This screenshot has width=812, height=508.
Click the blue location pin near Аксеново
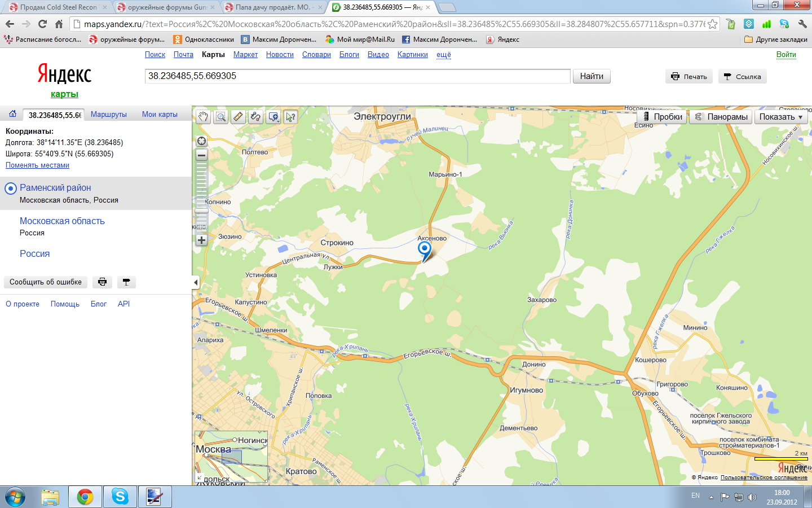coord(425,250)
